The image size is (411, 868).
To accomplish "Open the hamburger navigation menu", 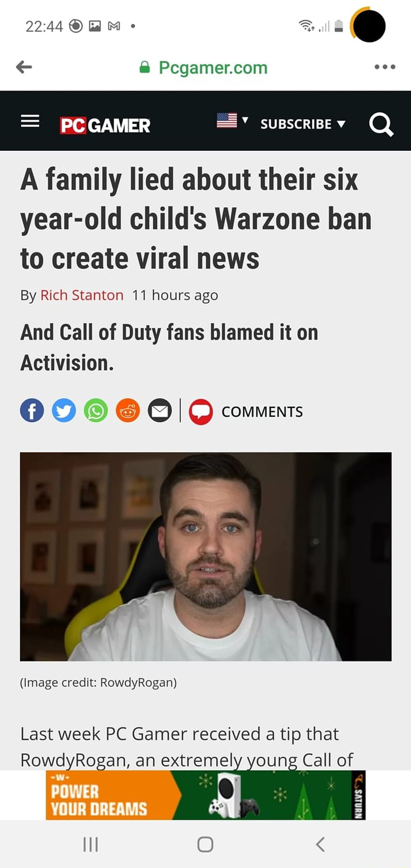I will click(30, 120).
